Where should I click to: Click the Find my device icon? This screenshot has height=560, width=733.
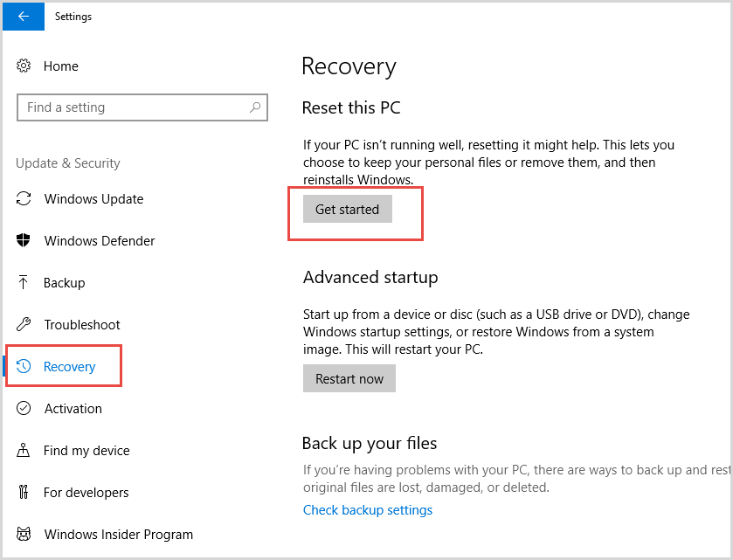[x=24, y=451]
